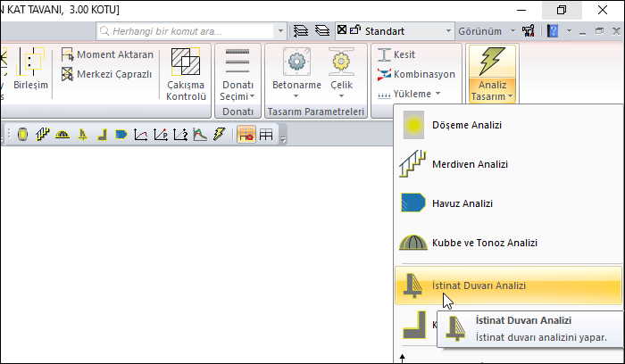Click the dome analysis icon in quick toolbar

click(x=62, y=135)
